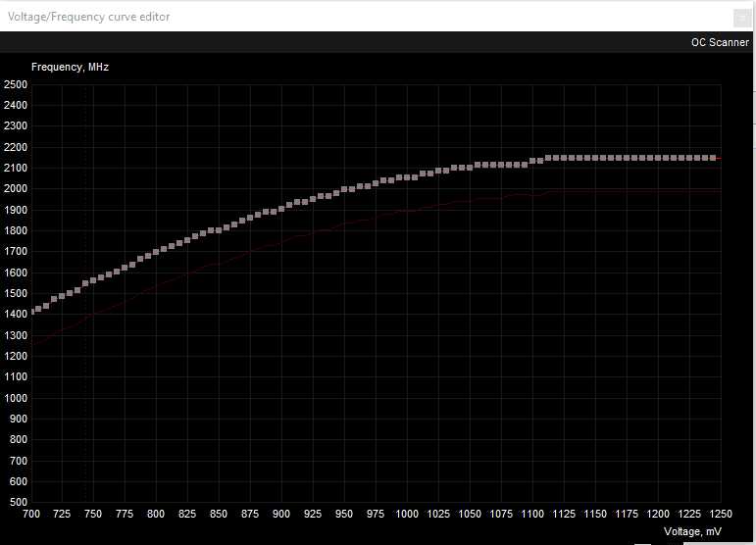Click the curve point at 1100 mV
This screenshot has height=545, width=756.
532,161
